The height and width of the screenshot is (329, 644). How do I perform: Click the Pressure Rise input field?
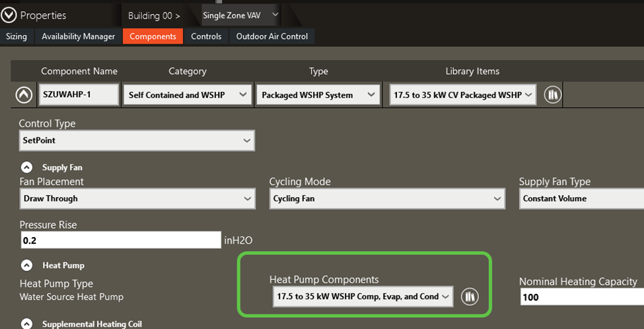click(120, 240)
